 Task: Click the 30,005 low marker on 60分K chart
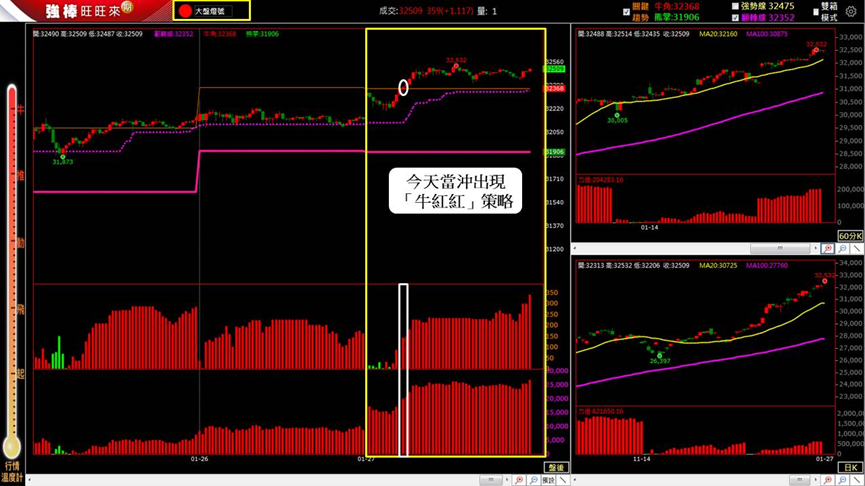[x=617, y=120]
